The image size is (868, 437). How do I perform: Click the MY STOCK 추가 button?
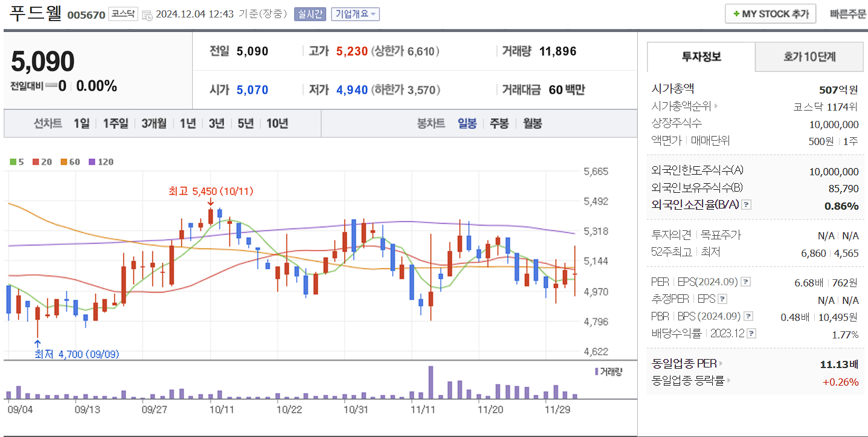click(x=770, y=14)
